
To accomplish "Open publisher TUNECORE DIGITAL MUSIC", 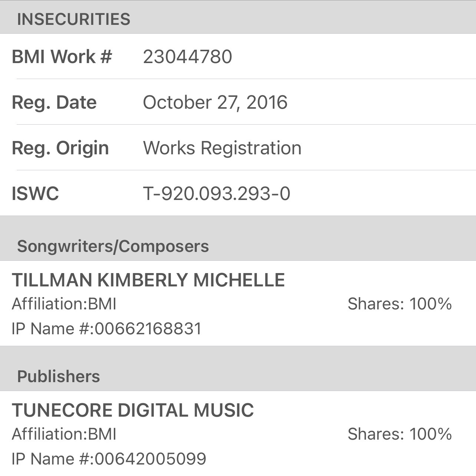I will point(133,410).
